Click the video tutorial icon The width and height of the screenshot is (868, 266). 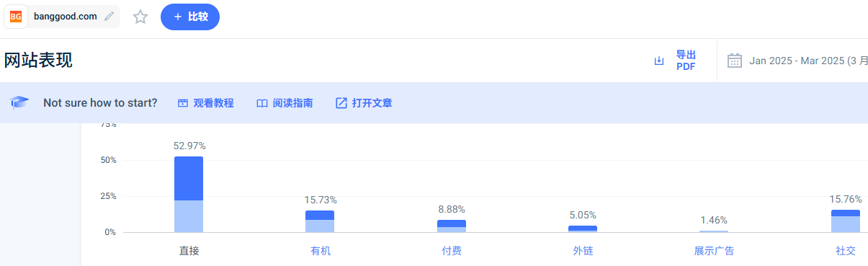click(x=183, y=103)
